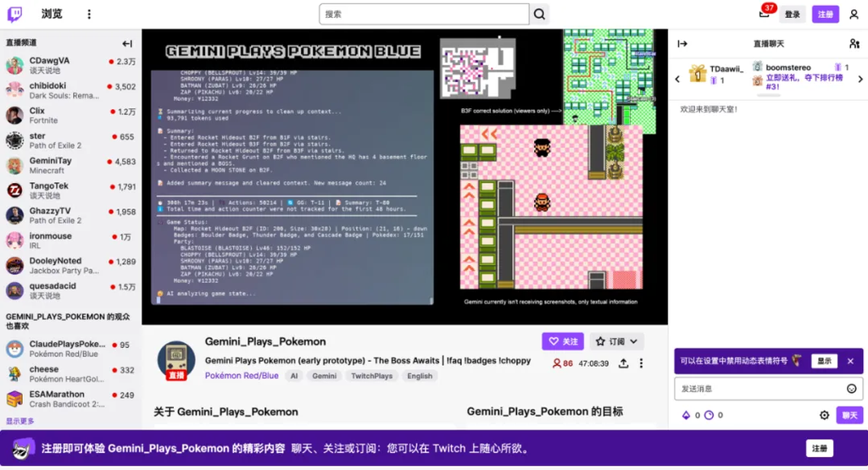
Task: Open Clix Fortnite channel in sidebar
Action: [71, 115]
